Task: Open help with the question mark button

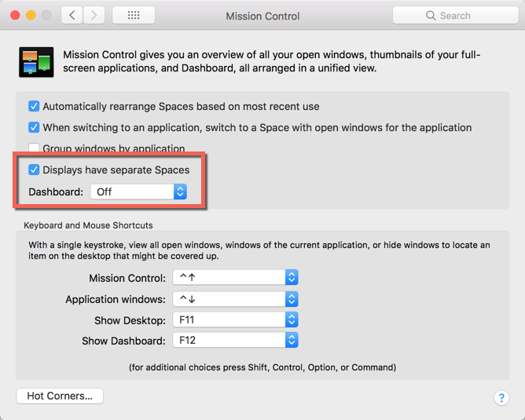Action: click(501, 397)
